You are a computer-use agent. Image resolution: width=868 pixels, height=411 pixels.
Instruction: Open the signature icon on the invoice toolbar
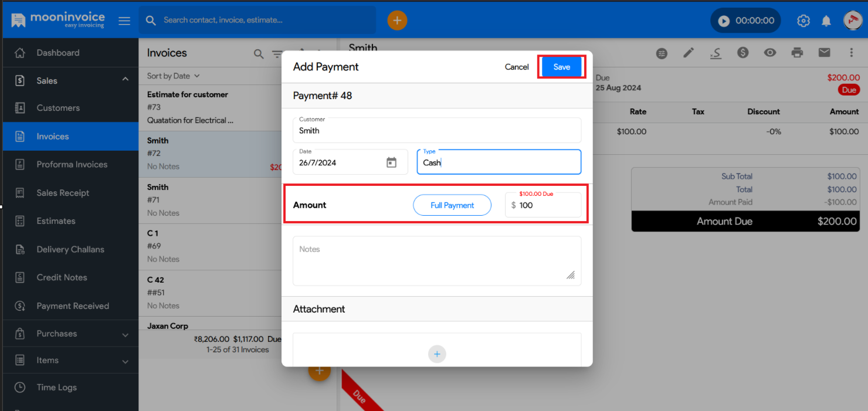(x=716, y=53)
